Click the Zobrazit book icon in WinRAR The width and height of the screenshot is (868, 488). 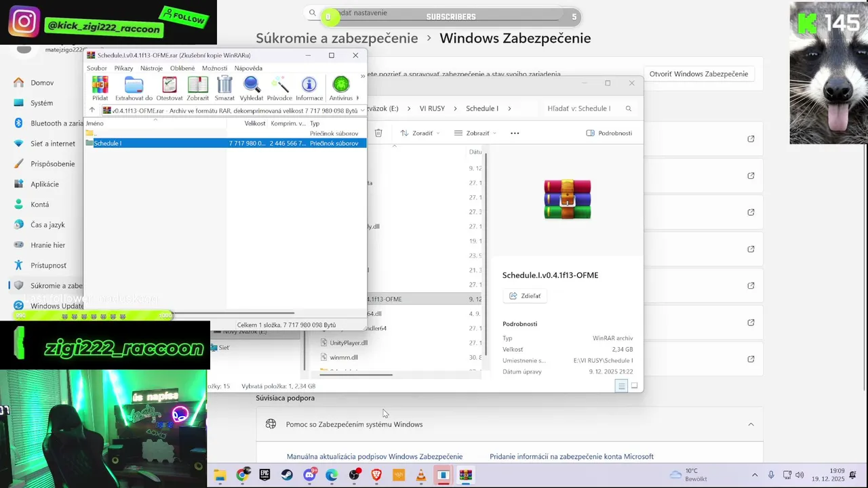(197, 88)
